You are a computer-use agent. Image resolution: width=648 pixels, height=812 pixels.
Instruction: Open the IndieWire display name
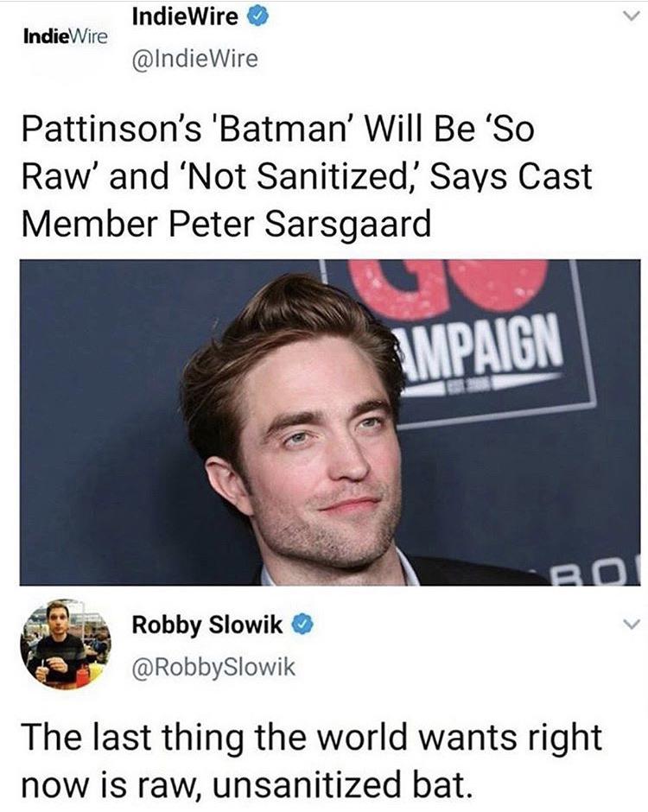coord(185,17)
